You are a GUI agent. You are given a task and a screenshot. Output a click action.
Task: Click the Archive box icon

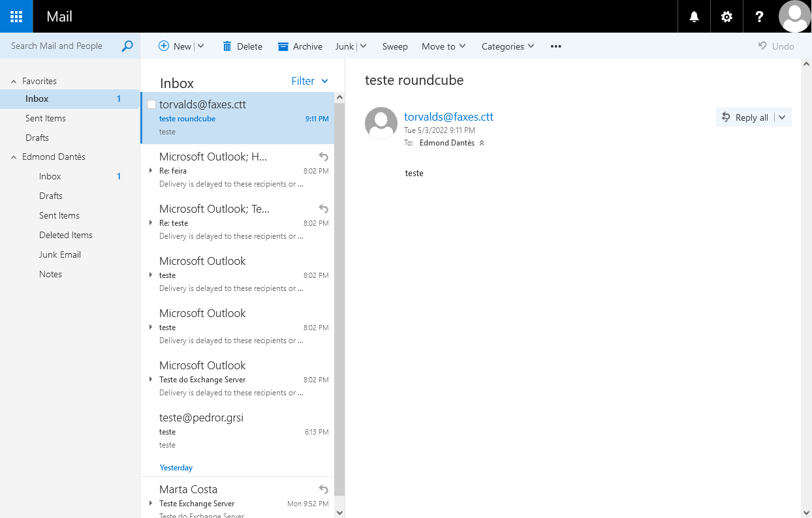coord(283,46)
